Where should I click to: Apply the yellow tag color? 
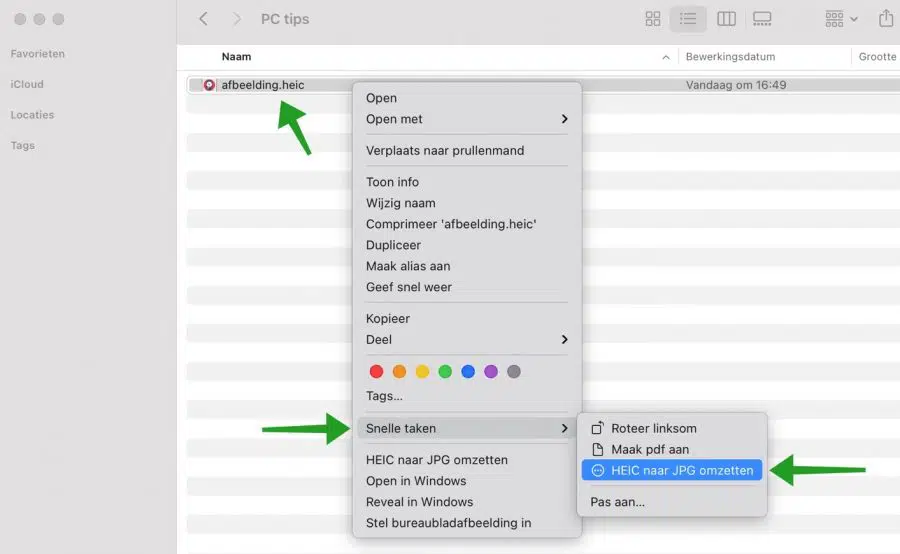(422, 371)
